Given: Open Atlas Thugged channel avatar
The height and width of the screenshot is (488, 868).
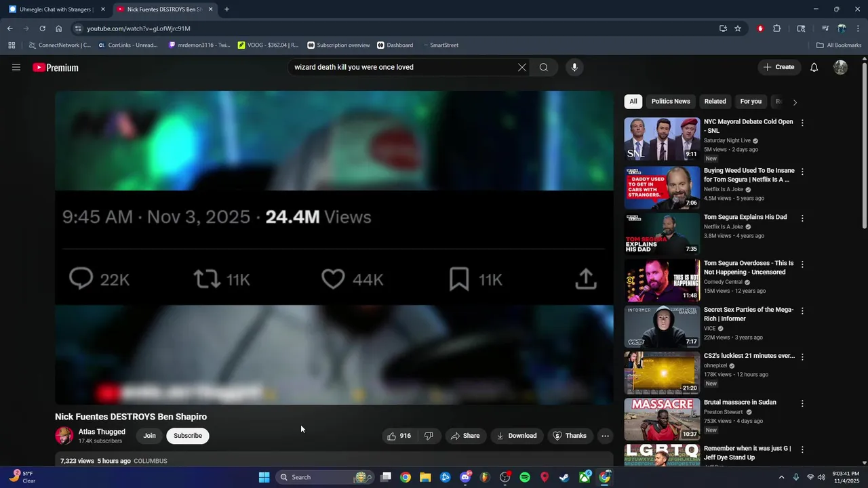Looking at the screenshot, I should coord(64,436).
